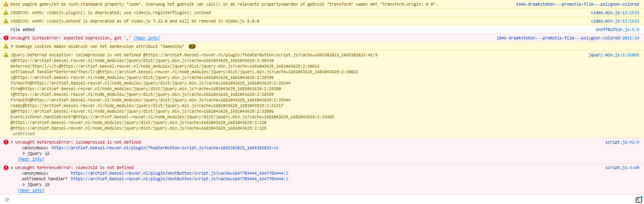
Task: Select 'videojs.extend is deprecated' warning text
Action: (x=135, y=21)
